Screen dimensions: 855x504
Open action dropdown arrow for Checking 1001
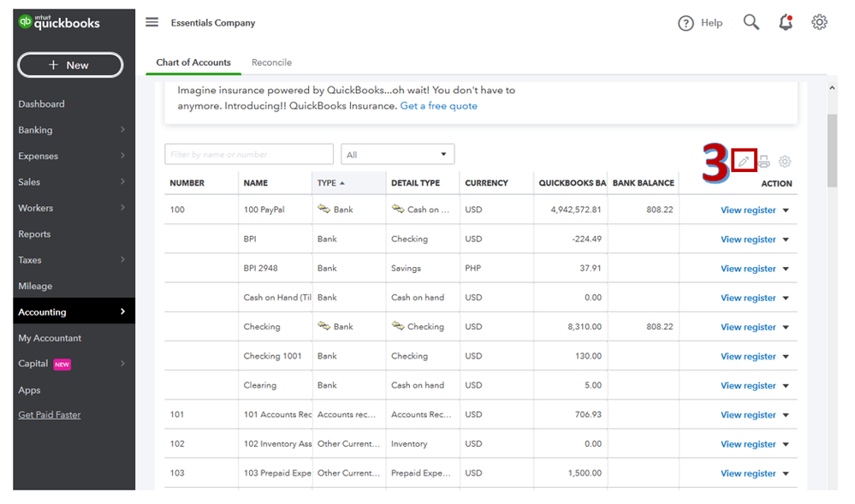tap(786, 356)
